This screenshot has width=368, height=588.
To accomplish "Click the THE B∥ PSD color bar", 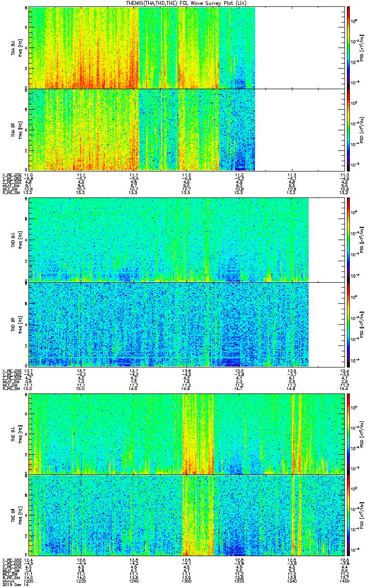I will [x=348, y=514].
